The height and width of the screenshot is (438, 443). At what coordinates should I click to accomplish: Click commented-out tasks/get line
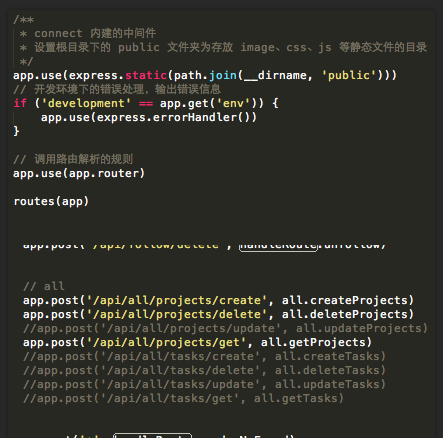click(x=183, y=398)
